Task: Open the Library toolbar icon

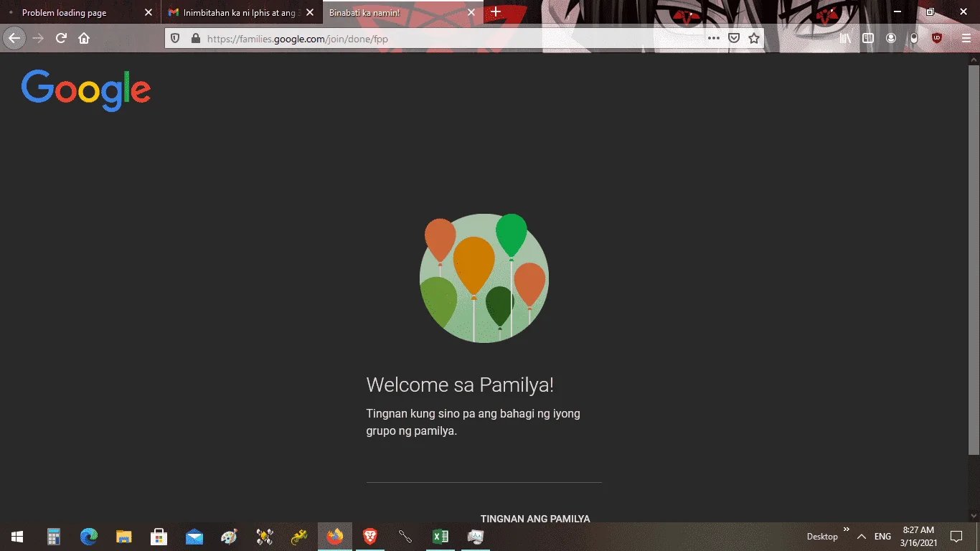Action: point(845,38)
